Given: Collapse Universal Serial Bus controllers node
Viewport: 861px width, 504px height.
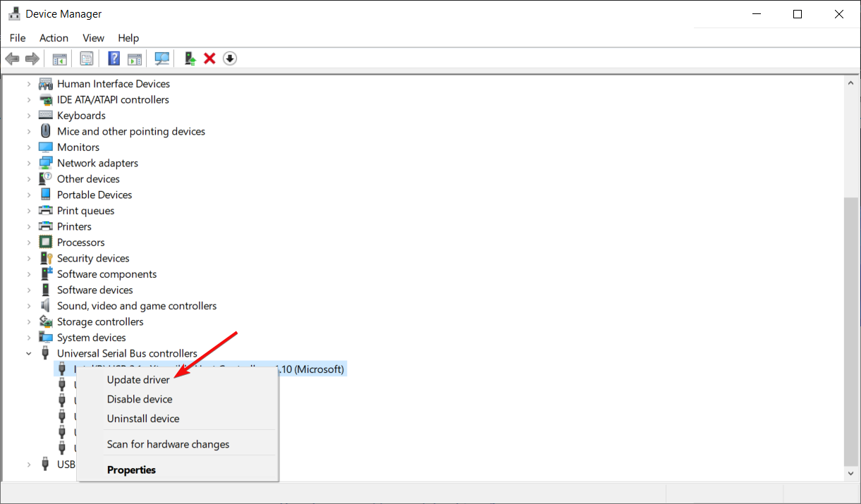Looking at the screenshot, I should tap(29, 353).
